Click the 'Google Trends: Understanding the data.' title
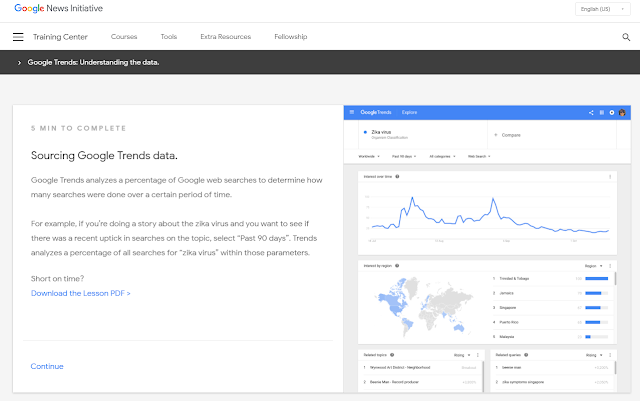Viewport: 640px width, 401px height. coord(93,62)
